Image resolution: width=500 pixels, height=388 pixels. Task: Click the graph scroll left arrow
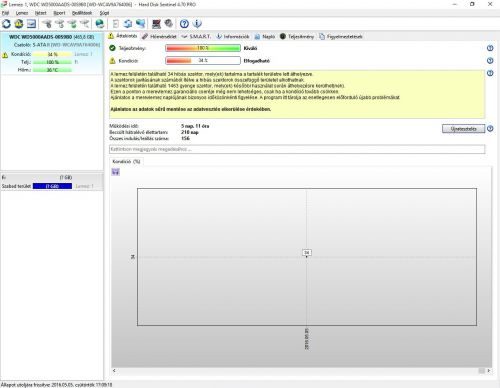(x=114, y=370)
